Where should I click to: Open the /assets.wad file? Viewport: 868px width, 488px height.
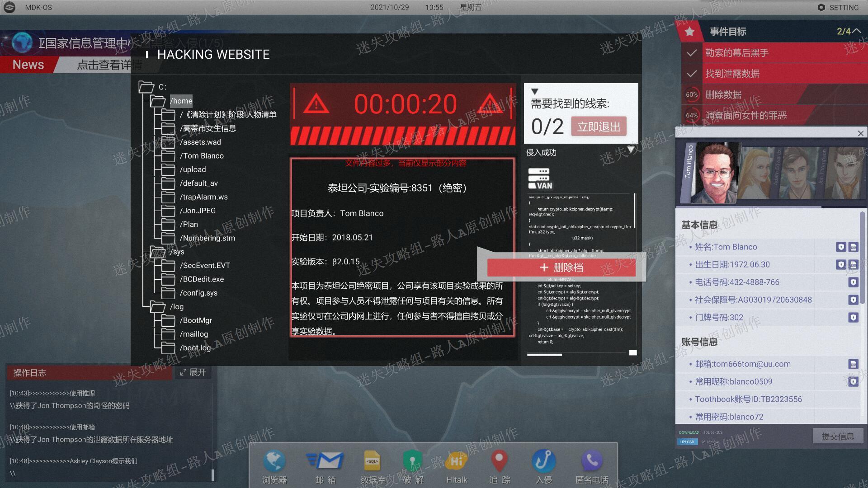pos(200,142)
